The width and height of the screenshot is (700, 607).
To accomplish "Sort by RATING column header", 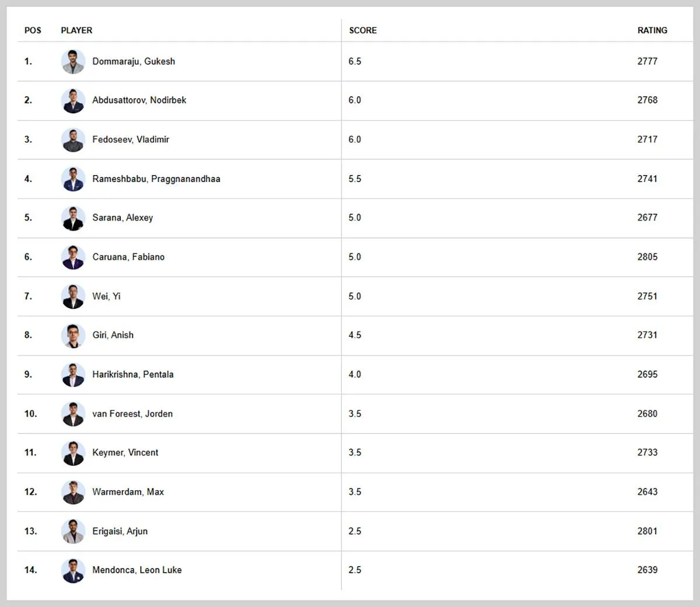I will (x=652, y=30).
